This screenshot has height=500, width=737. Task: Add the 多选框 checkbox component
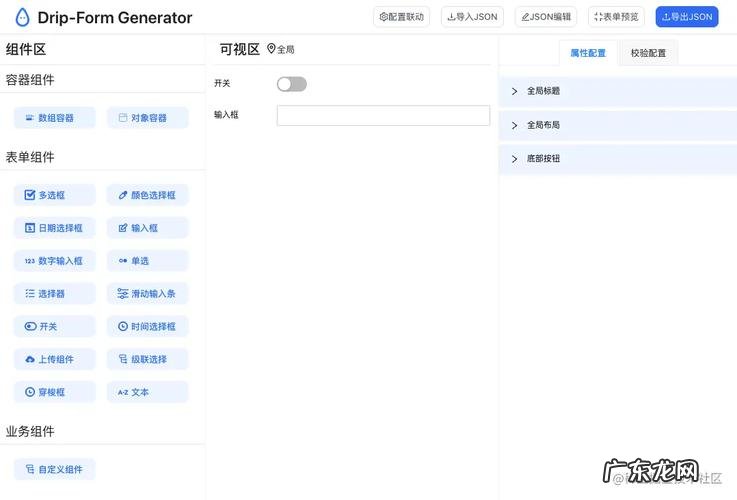(x=55, y=195)
